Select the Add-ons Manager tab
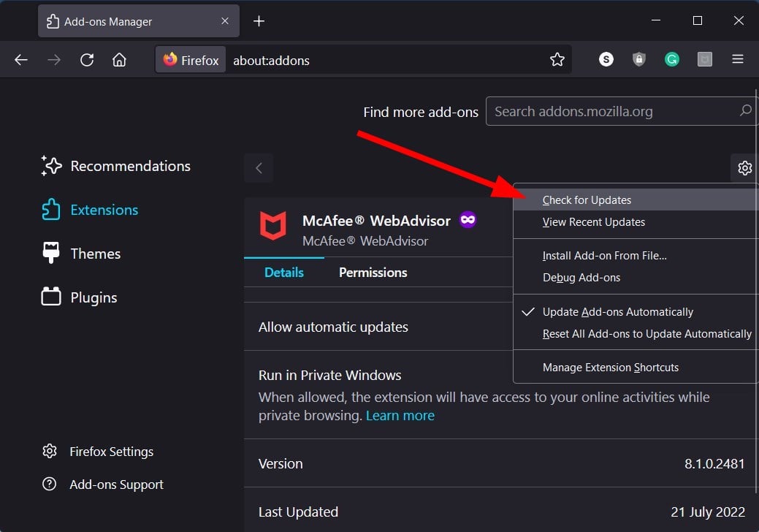The height and width of the screenshot is (532, 759). coord(139,21)
